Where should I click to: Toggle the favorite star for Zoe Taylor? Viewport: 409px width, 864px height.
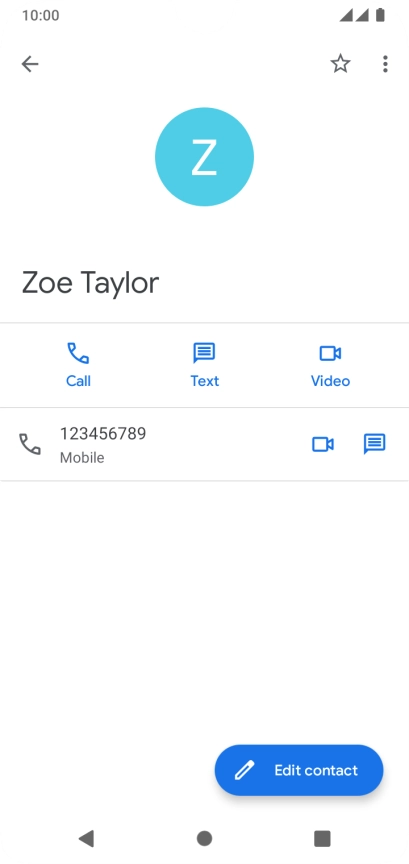point(340,64)
